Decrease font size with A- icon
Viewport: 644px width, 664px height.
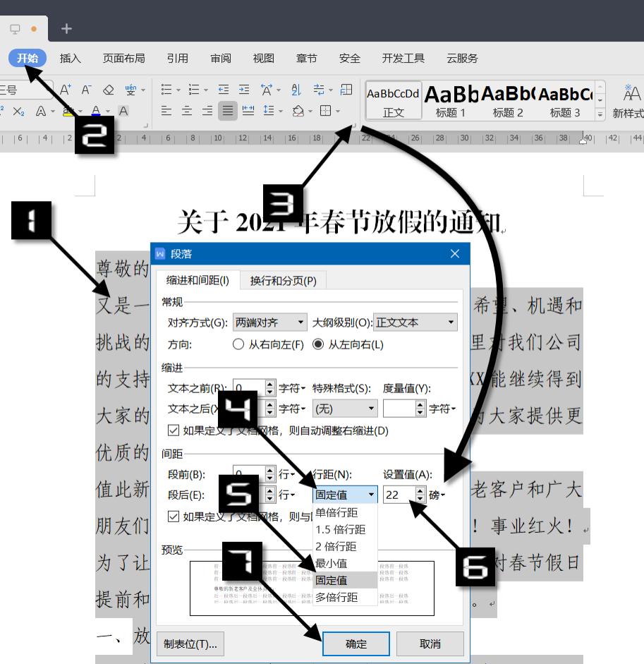(x=86, y=90)
